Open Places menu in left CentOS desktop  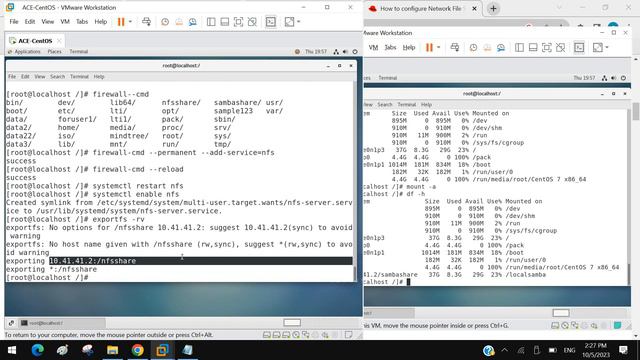click(x=54, y=51)
